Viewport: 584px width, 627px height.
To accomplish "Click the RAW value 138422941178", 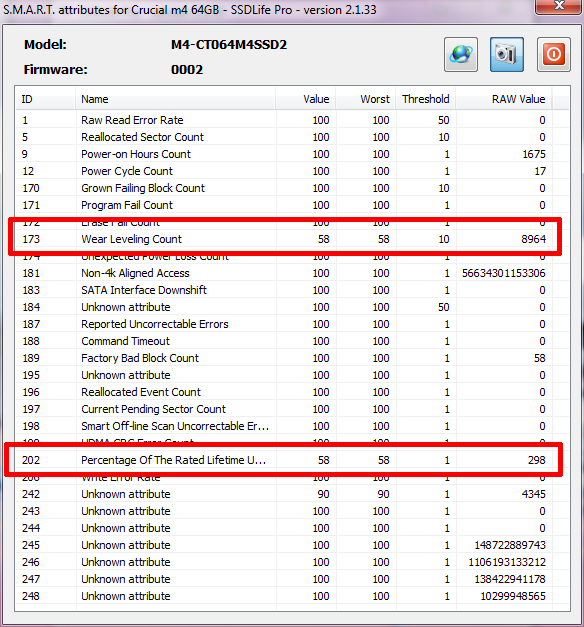I will pos(510,579).
